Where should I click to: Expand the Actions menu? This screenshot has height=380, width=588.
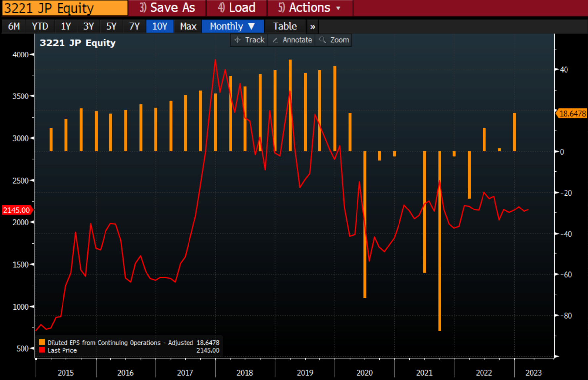click(309, 8)
